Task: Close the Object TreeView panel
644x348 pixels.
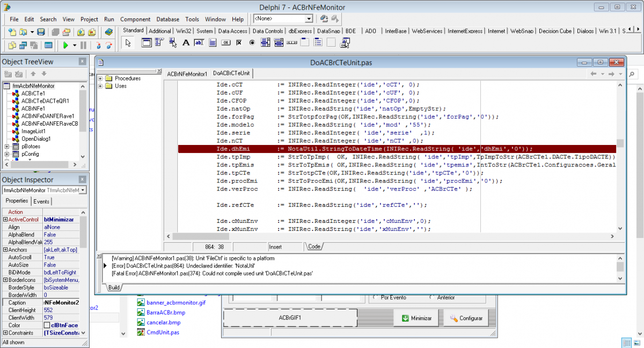Action: point(82,62)
